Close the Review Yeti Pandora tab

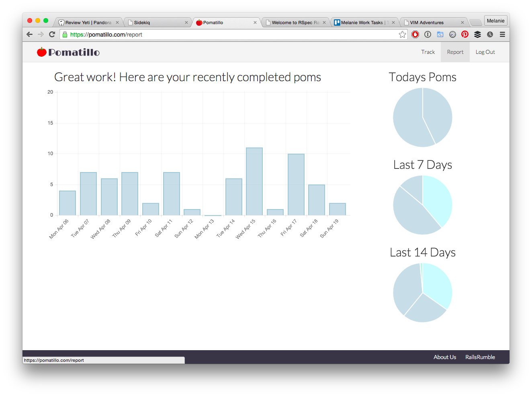tap(117, 23)
